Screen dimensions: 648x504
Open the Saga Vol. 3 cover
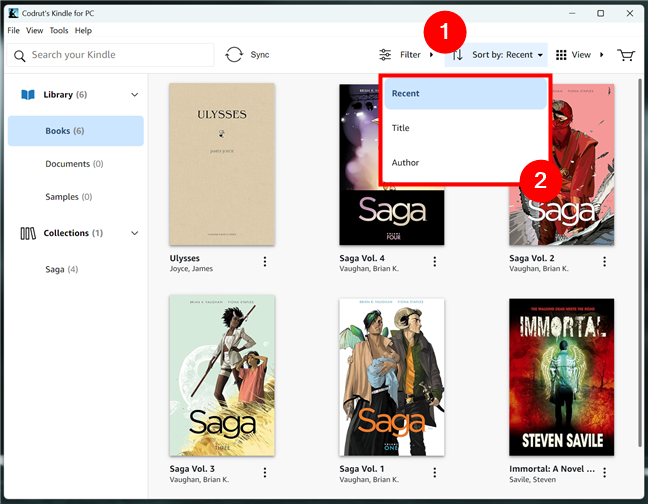pos(222,376)
